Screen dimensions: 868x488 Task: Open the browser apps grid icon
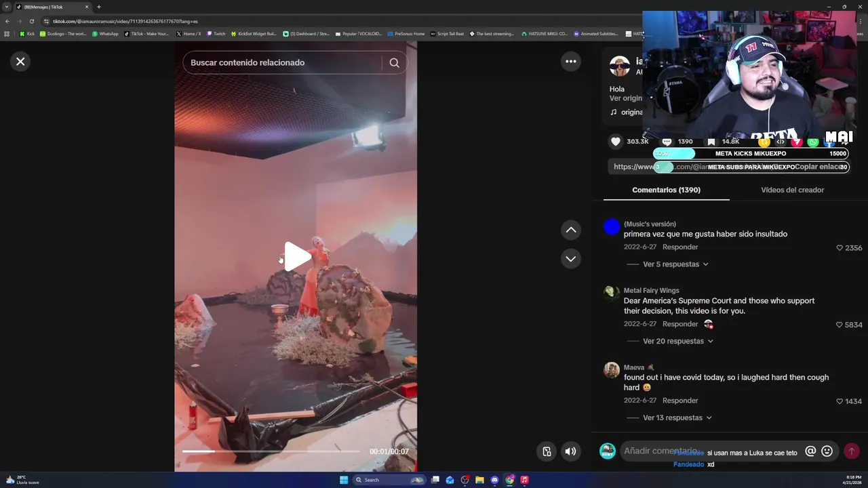coord(7,34)
